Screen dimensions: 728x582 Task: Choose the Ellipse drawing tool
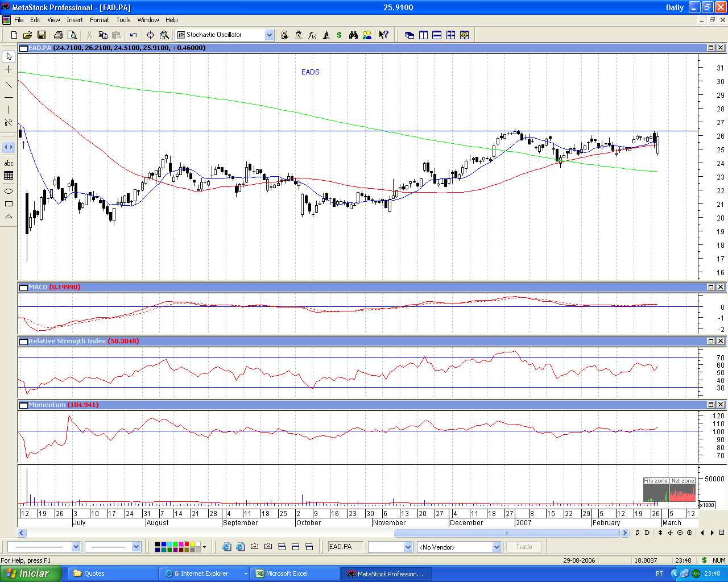(9, 191)
